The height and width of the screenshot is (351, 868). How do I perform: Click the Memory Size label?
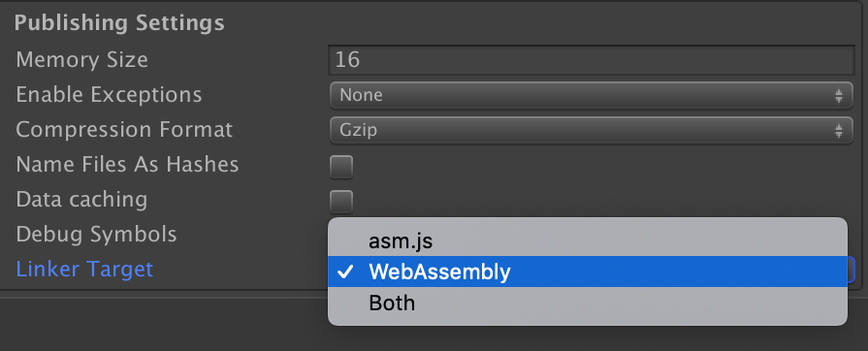(81, 60)
